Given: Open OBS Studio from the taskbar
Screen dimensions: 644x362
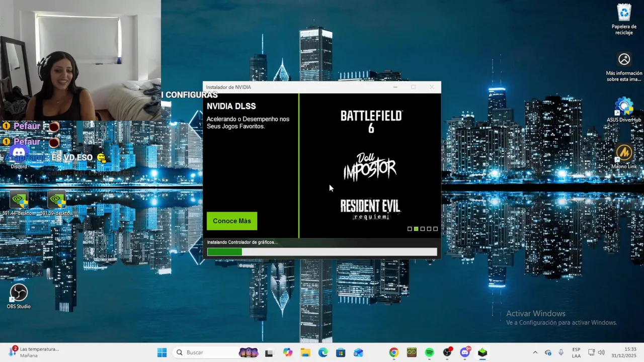Looking at the screenshot, I should (447, 352).
